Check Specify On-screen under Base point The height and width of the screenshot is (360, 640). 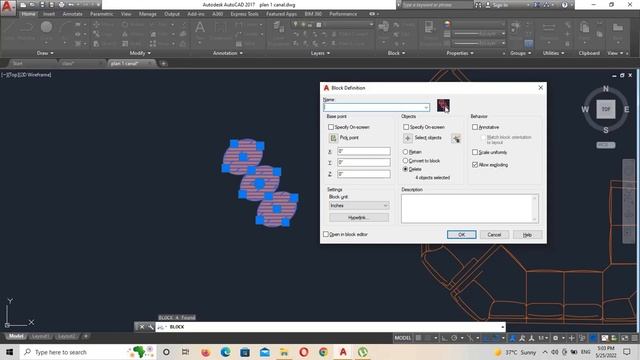pyautogui.click(x=331, y=127)
